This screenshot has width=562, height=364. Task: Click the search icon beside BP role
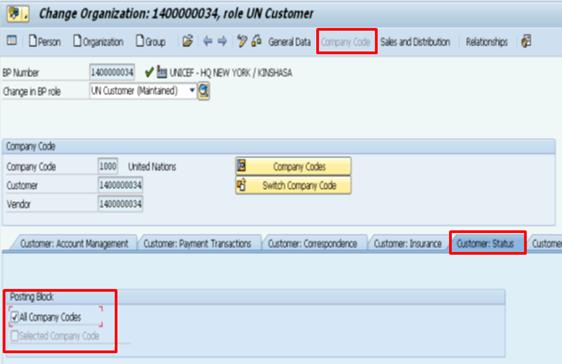pos(203,91)
